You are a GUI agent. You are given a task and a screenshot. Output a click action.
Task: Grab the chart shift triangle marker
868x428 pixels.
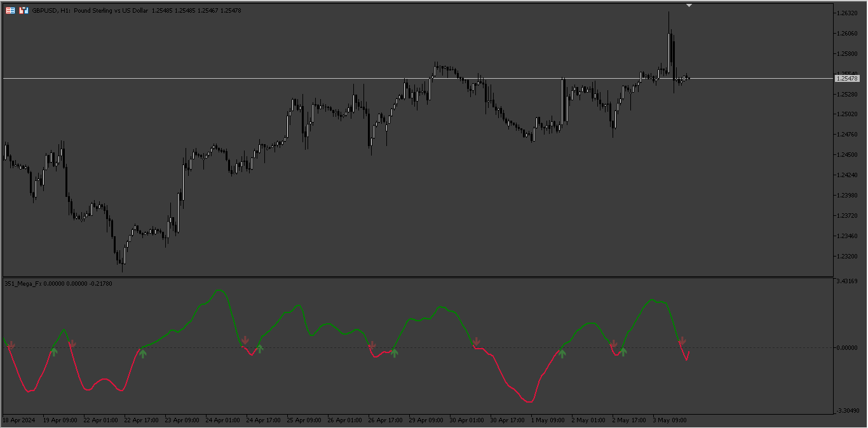689,5
